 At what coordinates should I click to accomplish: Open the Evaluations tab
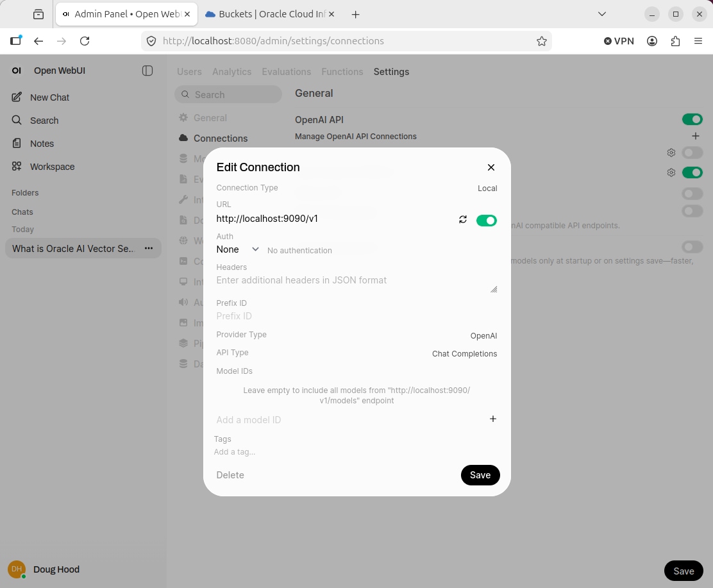click(x=287, y=72)
